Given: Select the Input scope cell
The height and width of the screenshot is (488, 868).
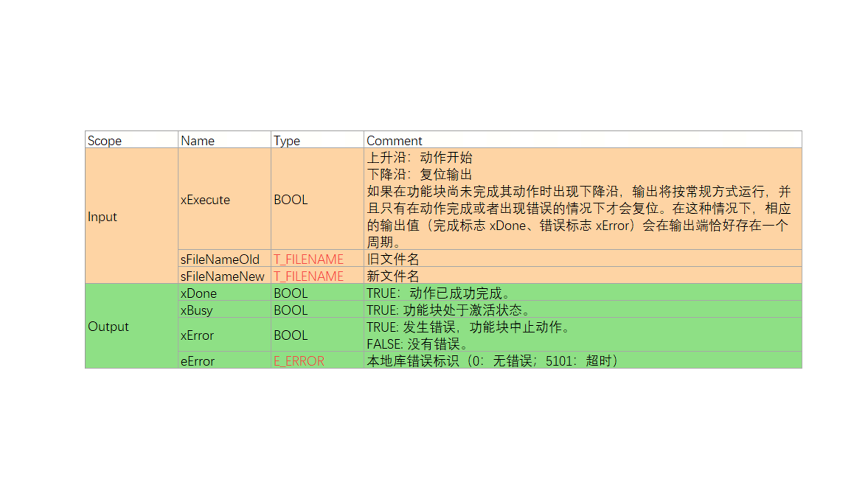Looking at the screenshot, I should pos(102,217).
